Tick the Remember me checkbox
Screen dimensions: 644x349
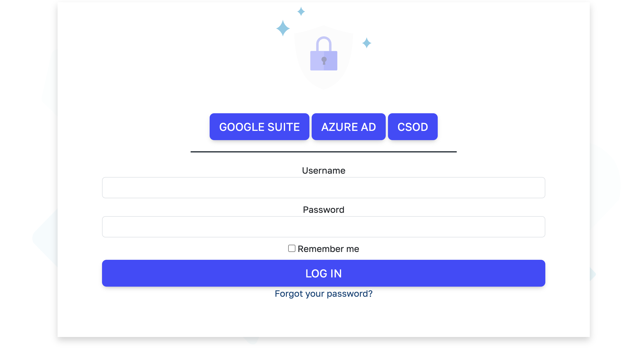(292, 248)
